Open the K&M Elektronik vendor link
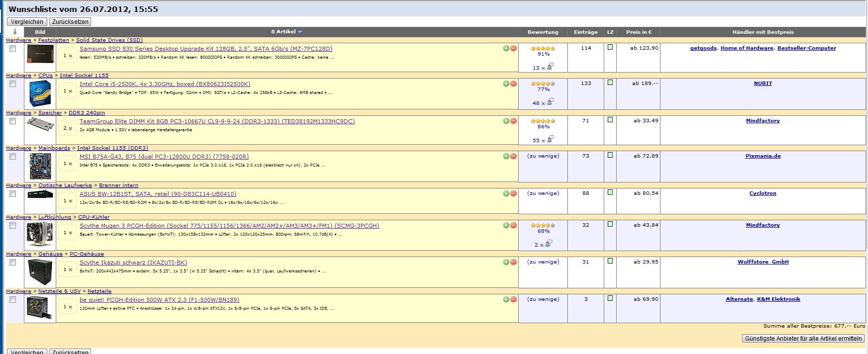This screenshot has width=868, height=354. tap(778, 299)
